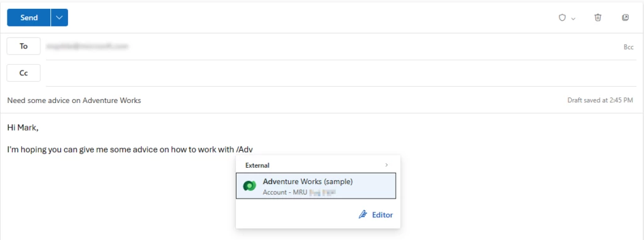Image resolution: width=644 pixels, height=240 pixels.
Task: Open the To recipients picker
Action: 23,46
